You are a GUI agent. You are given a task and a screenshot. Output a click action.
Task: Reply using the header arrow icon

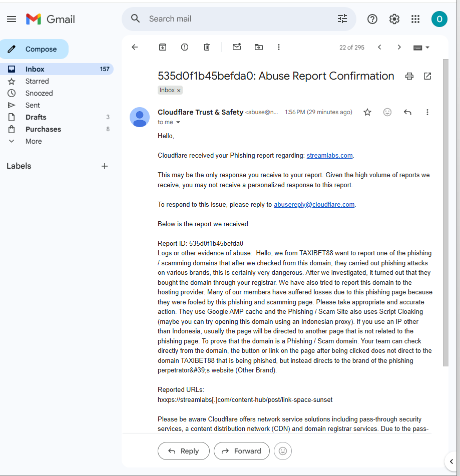tap(407, 112)
